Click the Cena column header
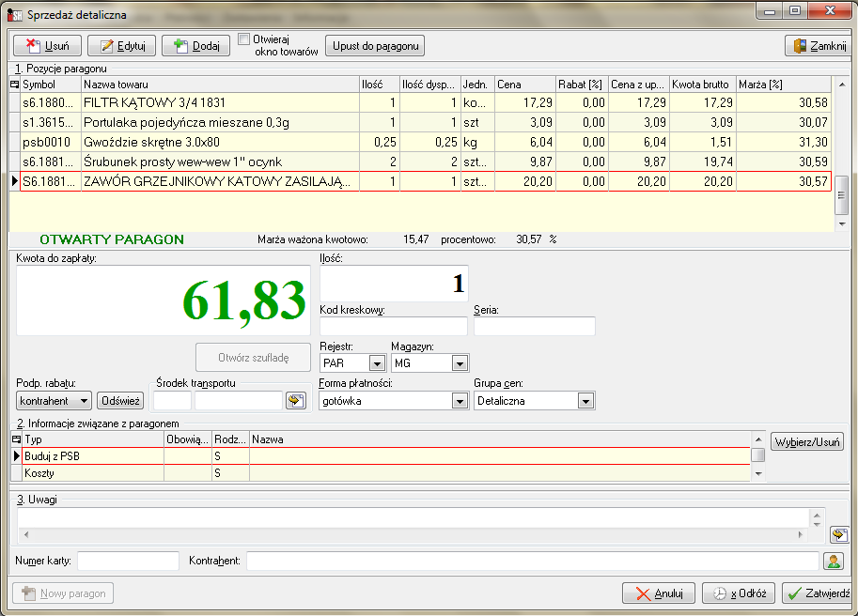This screenshot has height=616, width=858. pyautogui.click(x=525, y=85)
